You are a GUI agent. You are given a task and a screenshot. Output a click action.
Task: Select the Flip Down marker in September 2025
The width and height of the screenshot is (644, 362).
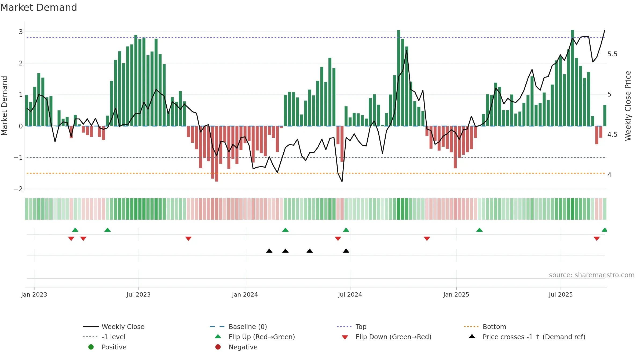(x=597, y=239)
